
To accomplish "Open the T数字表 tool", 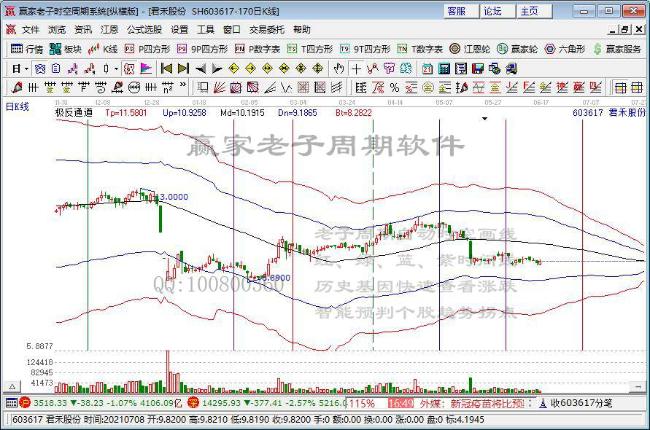I will pos(420,49).
